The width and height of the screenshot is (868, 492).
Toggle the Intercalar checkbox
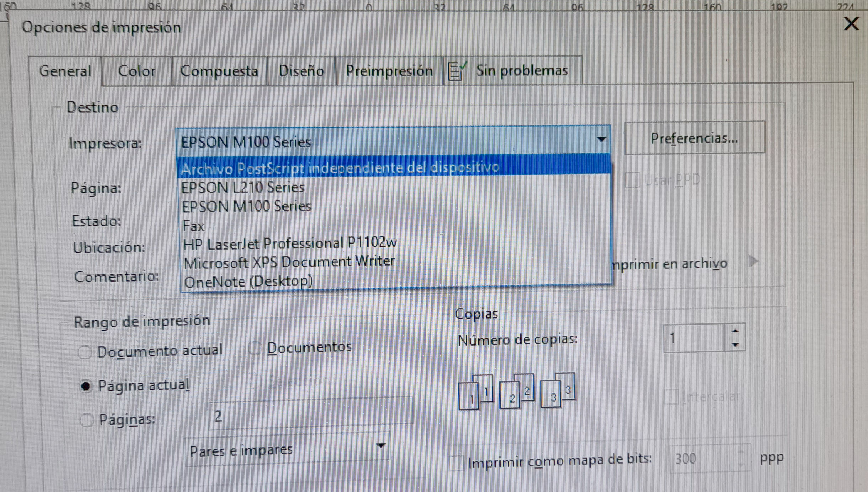click(671, 396)
